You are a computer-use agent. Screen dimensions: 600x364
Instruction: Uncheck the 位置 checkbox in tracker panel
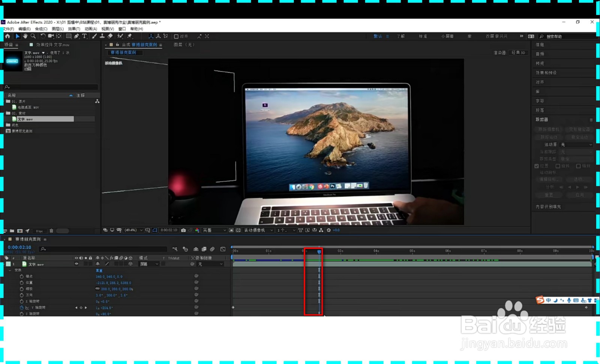(x=537, y=166)
